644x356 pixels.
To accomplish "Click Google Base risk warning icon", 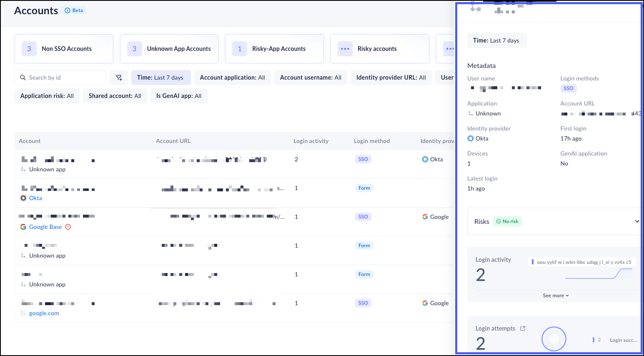I will [x=68, y=227].
